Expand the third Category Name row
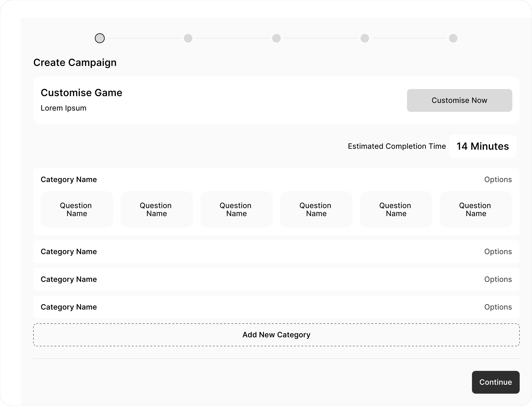Image resolution: width=532 pixels, height=406 pixels. pyautogui.click(x=276, y=279)
